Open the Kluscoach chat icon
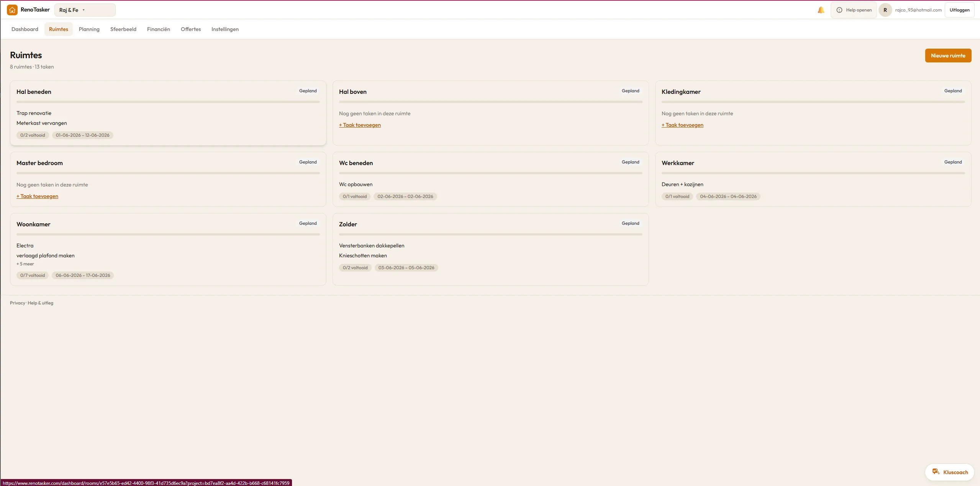The height and width of the screenshot is (486, 980). point(936,471)
